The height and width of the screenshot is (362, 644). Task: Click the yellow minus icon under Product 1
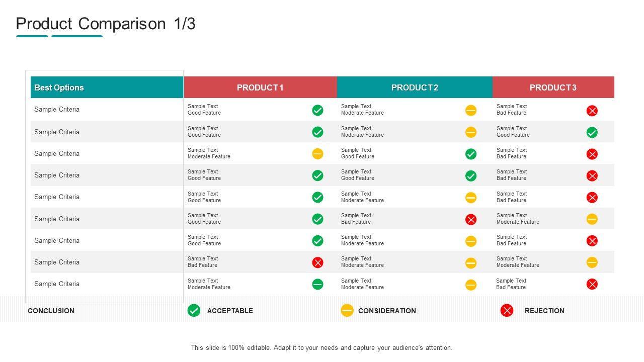[x=317, y=154]
